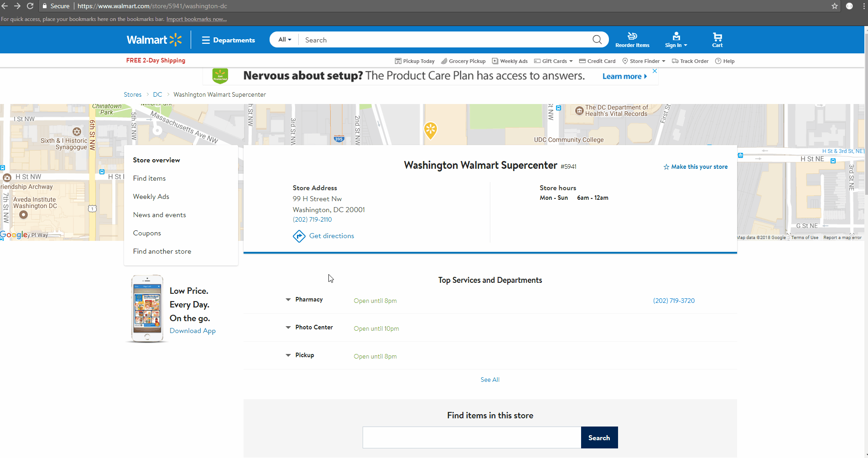Open the Gift Cards dropdown
Viewport: 868px width, 458px height.
coord(553,61)
